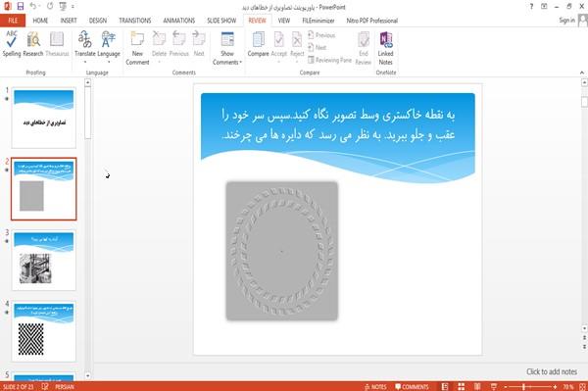
Task: Switch to the DESIGN tab
Action: (97, 21)
